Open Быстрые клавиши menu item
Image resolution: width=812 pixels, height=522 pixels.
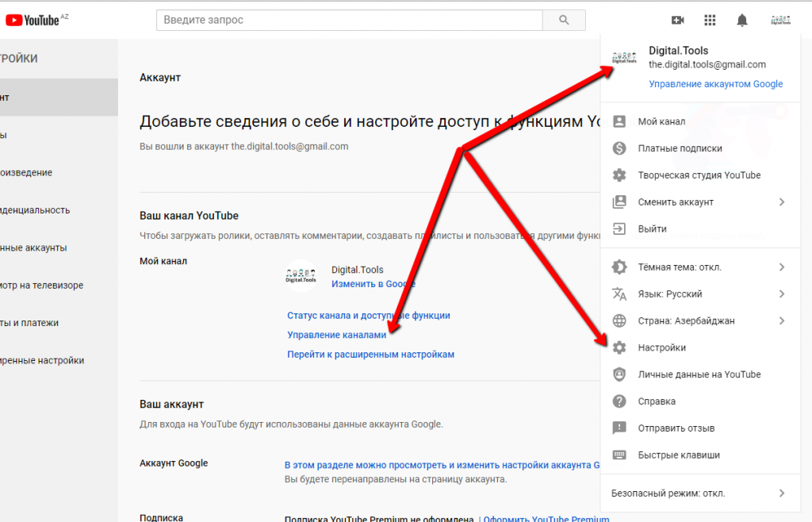pyautogui.click(x=701, y=455)
